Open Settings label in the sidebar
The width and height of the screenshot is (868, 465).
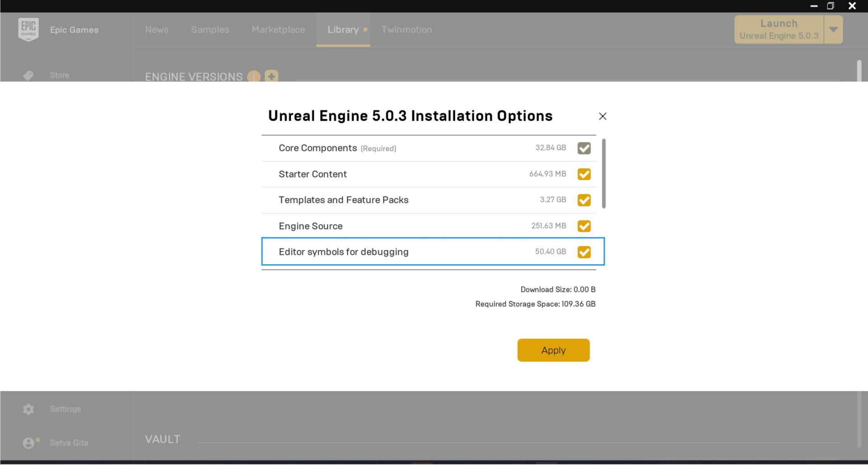click(65, 409)
